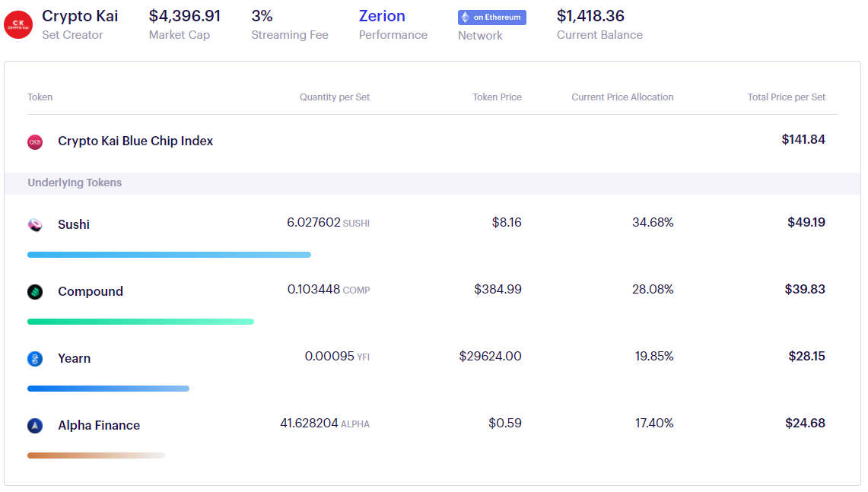The height and width of the screenshot is (492, 868).
Task: Click the Set Creator label
Action: click(x=72, y=35)
